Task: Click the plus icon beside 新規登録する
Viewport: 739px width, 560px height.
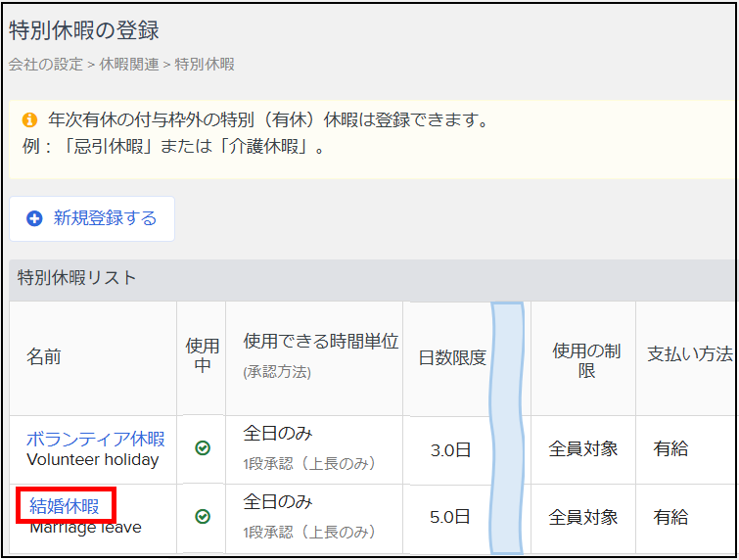Action: point(34,218)
